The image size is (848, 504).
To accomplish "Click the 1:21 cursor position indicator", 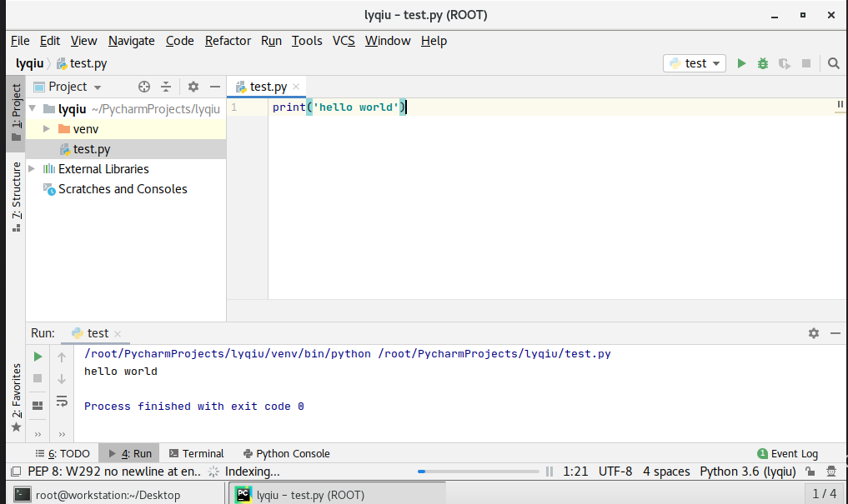I will click(575, 472).
